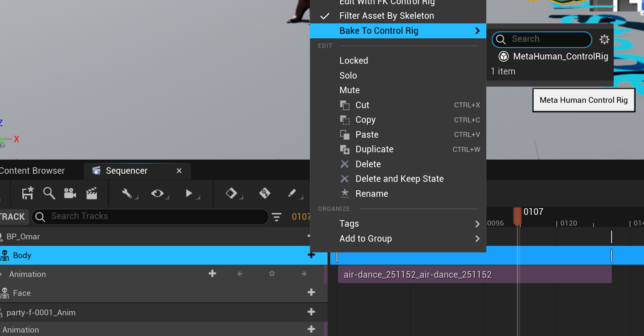644x336 pixels.
Task: Click the Create Camera icon
Action: [x=70, y=193]
